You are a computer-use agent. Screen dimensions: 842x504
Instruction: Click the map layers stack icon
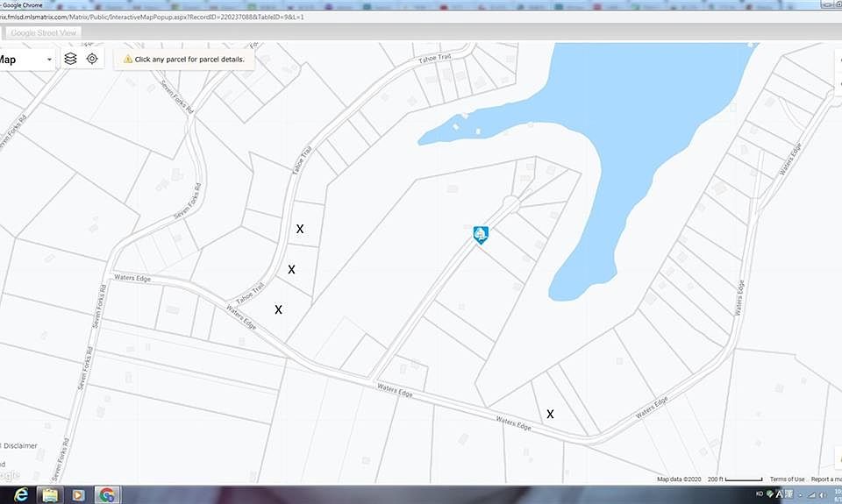(70, 59)
